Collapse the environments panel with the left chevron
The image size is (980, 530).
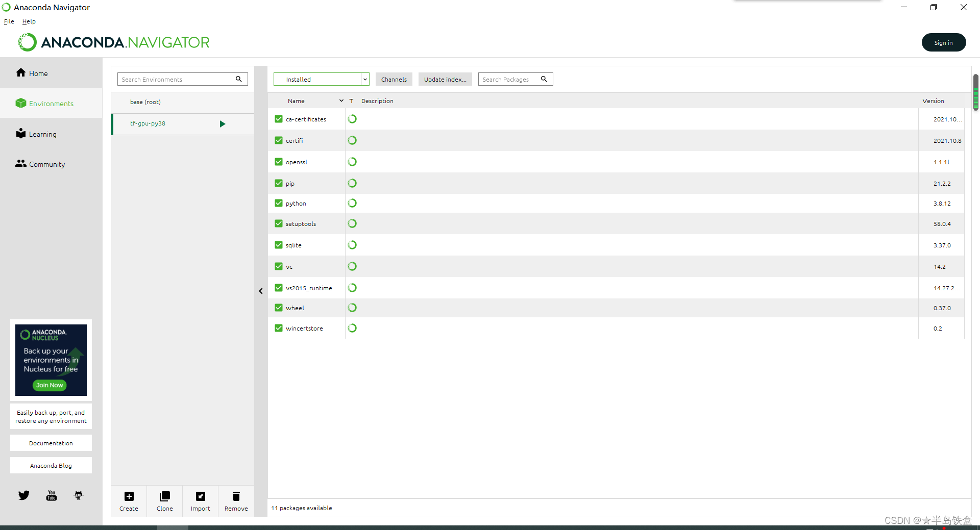pyautogui.click(x=261, y=291)
